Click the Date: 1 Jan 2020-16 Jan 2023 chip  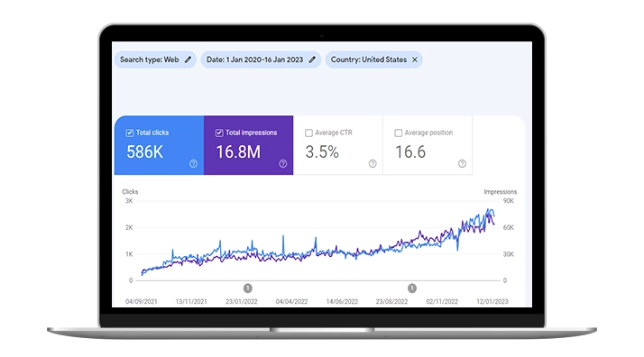pyautogui.click(x=261, y=59)
